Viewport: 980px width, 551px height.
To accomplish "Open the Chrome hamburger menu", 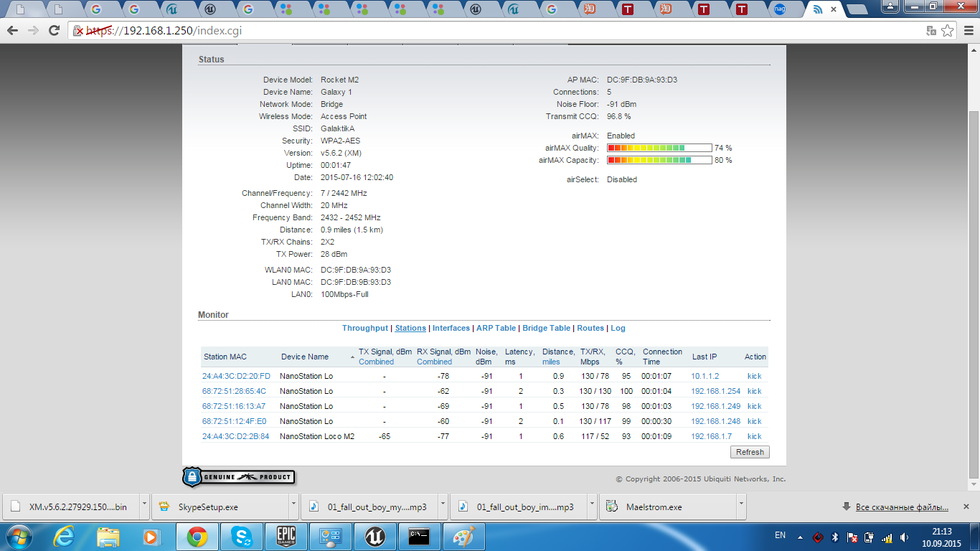I will coord(968,31).
